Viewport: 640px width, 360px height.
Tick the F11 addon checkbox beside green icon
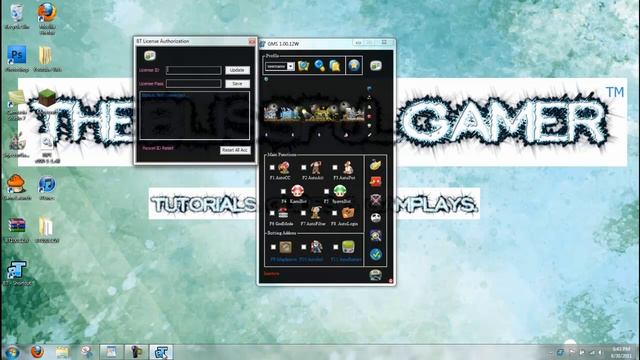coord(336,247)
